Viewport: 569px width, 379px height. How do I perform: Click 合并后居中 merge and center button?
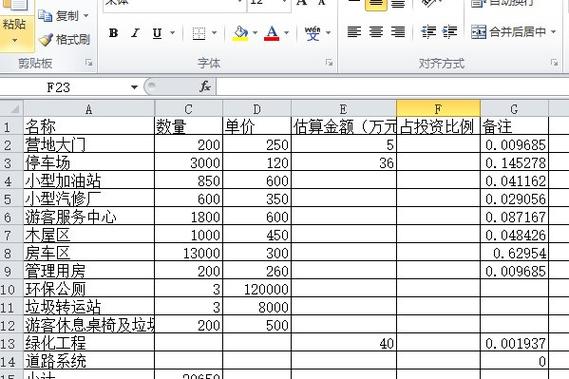pos(508,32)
